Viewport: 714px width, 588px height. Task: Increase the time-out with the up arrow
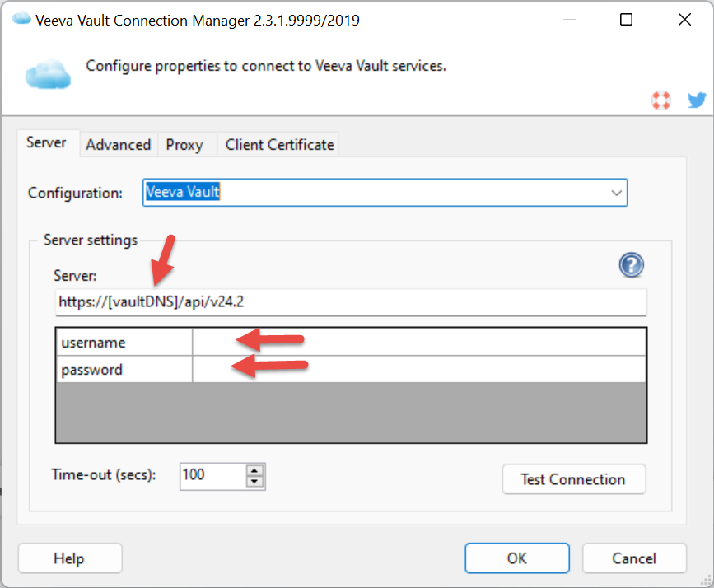tap(254, 471)
